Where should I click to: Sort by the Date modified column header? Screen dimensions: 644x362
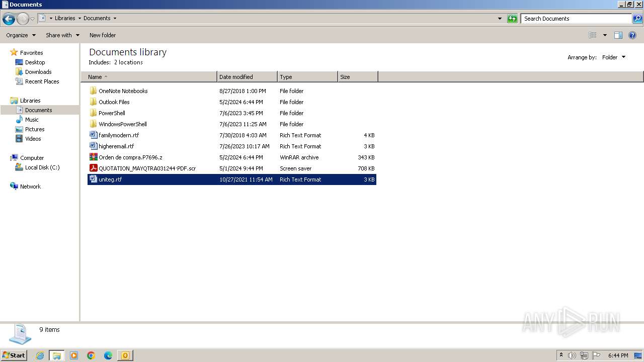click(x=247, y=77)
